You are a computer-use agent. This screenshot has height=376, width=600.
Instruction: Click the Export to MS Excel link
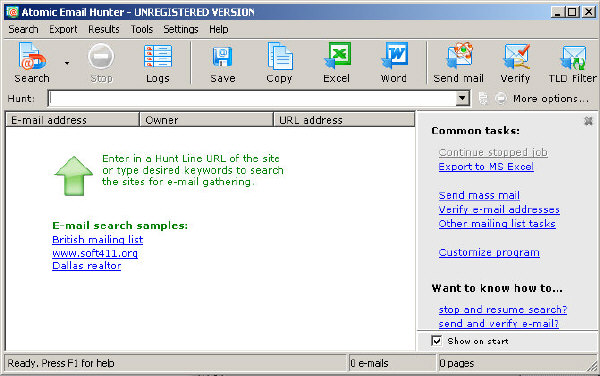tap(486, 167)
